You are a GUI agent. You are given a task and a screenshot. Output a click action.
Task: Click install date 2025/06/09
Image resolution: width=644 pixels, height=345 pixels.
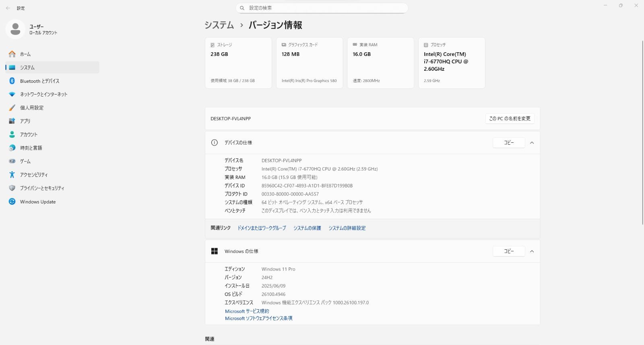[274, 286]
